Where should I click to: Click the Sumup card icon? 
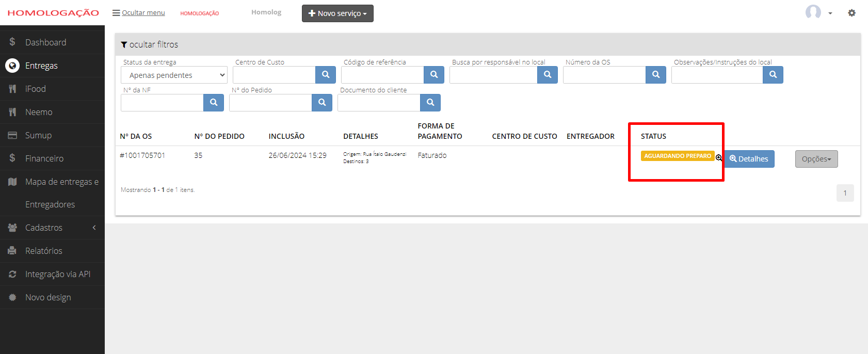(x=12, y=135)
